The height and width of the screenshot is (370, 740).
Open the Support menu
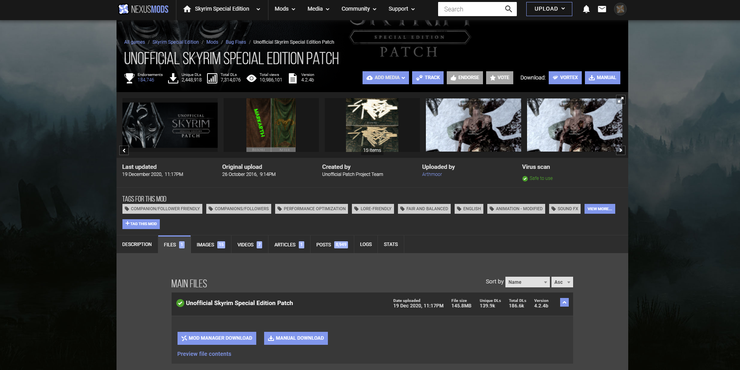(x=402, y=9)
